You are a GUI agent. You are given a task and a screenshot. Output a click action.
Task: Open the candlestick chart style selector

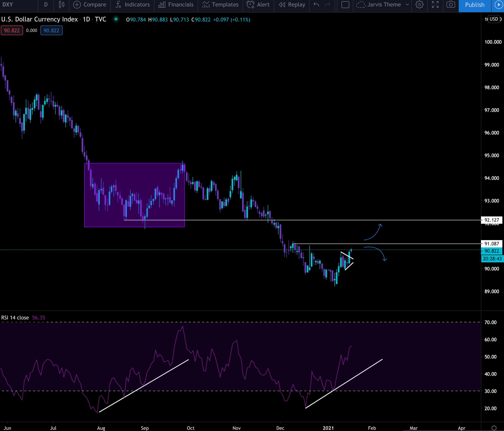coord(62,5)
